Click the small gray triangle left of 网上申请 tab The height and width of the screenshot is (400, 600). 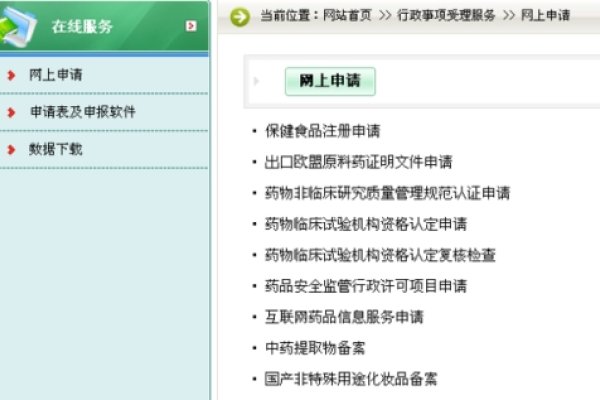(x=256, y=81)
